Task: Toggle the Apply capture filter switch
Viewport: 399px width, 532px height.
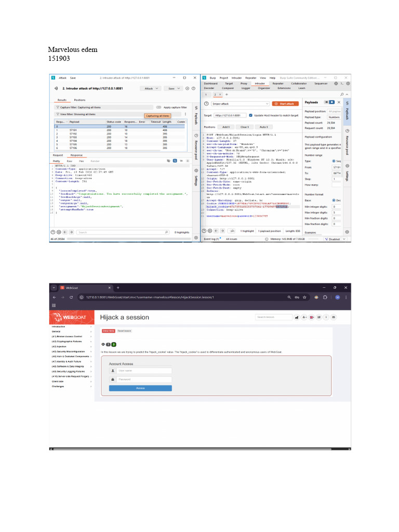Action: [x=158, y=107]
